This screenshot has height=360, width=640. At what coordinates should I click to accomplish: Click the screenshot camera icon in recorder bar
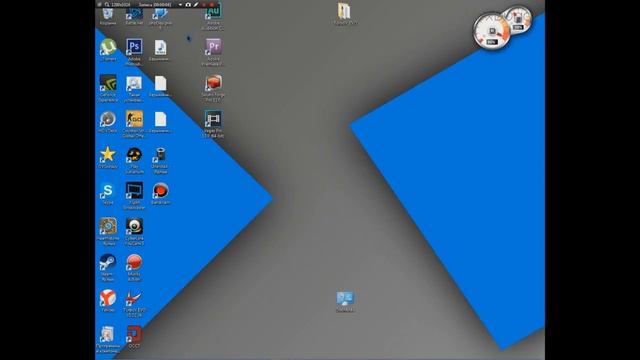pos(188,4)
